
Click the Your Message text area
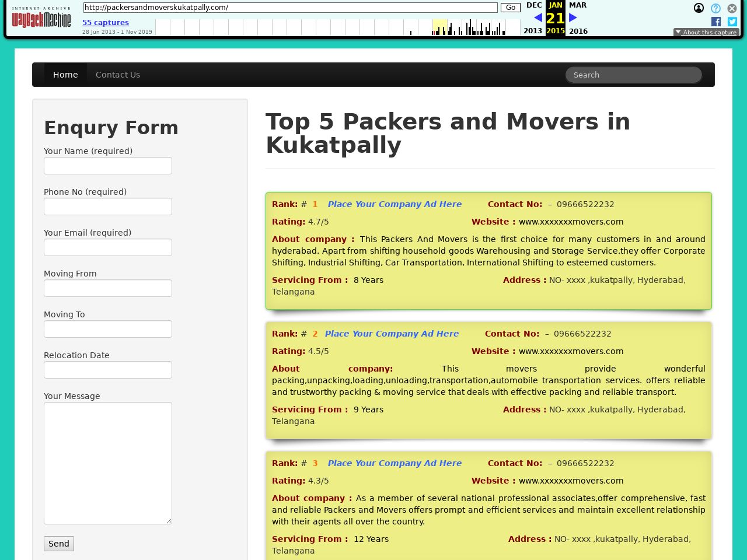108,463
